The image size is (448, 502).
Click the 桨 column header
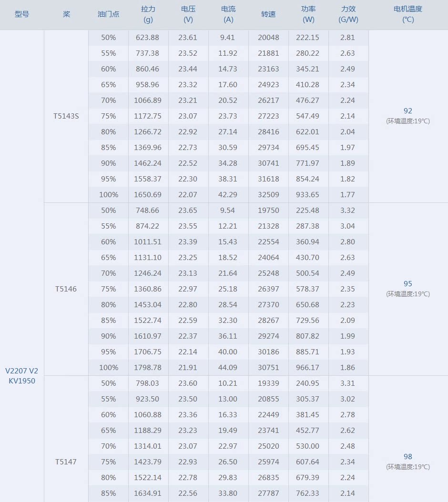click(x=66, y=14)
